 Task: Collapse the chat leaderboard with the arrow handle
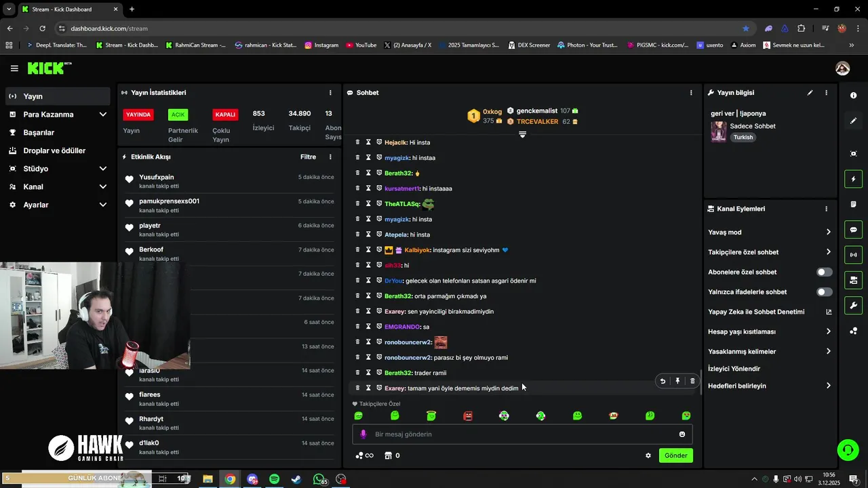(x=522, y=134)
